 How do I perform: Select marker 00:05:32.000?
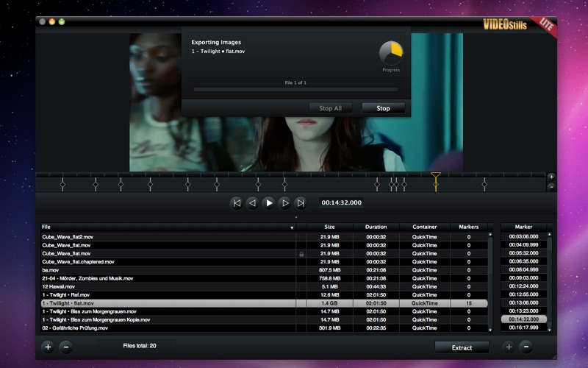(523, 253)
